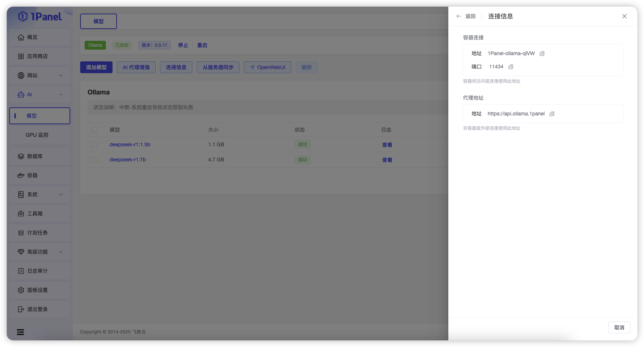
Task: Click the 1.1 GB size cell
Action: coord(216,144)
